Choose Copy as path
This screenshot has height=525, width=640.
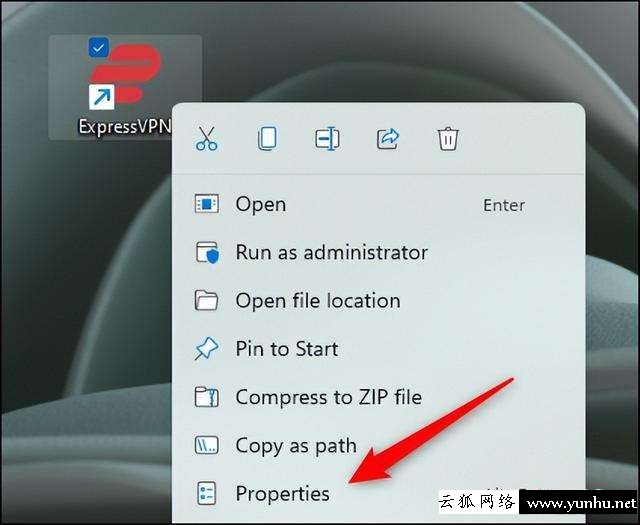(x=378, y=445)
